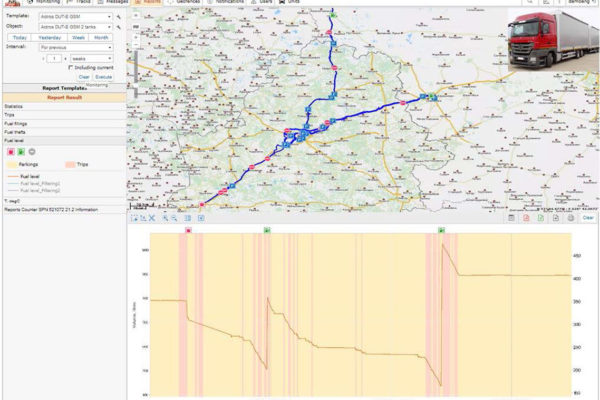Click the table export icon in report toolbar

click(511, 218)
